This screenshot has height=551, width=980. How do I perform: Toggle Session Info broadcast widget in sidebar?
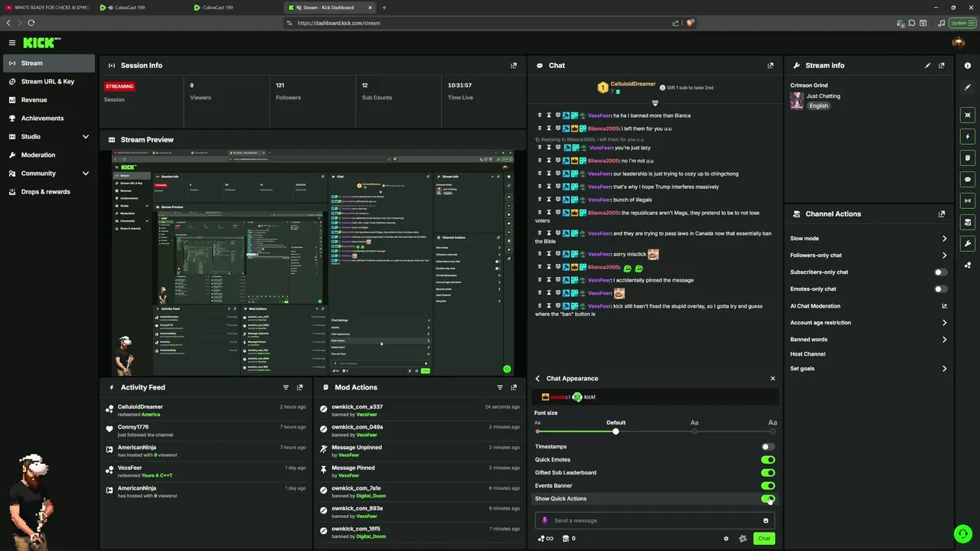968,201
